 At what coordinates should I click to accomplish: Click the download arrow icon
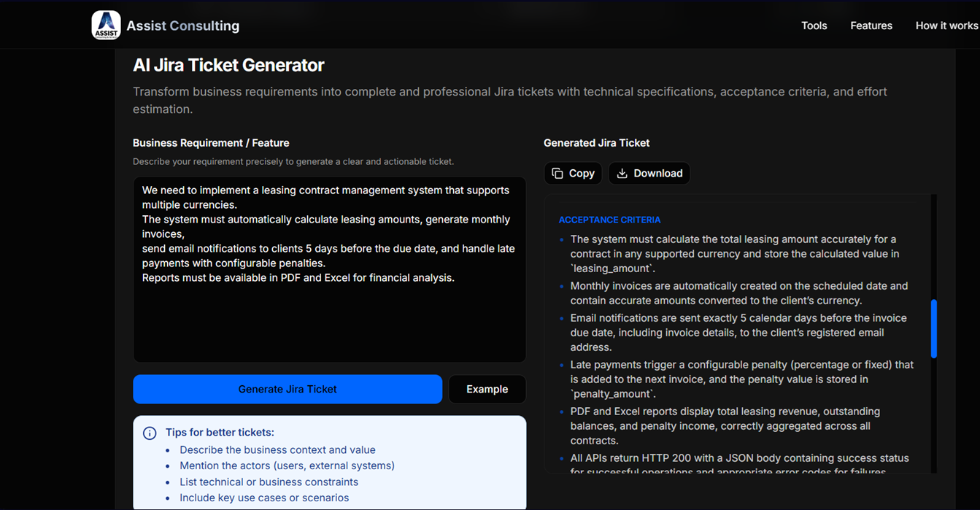(622, 174)
